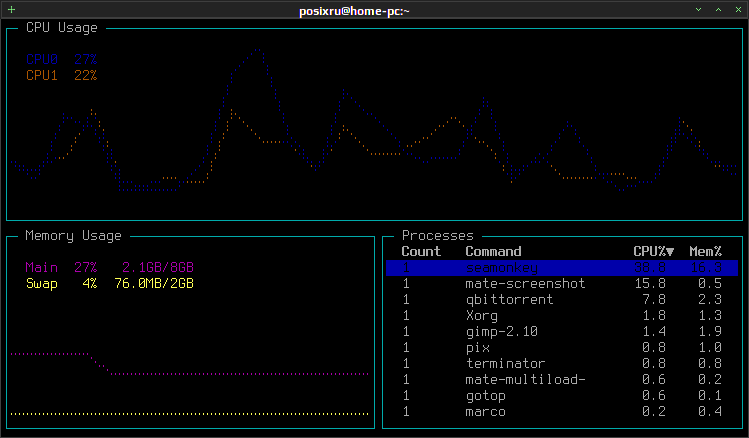Select the mate-screenshot process row
This screenshot has height=438, width=749.
coord(562,284)
